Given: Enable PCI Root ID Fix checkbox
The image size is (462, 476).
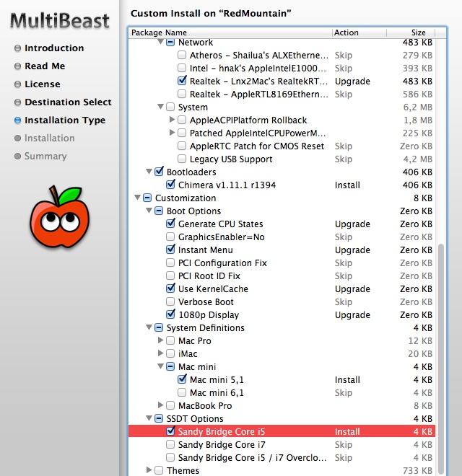Looking at the screenshot, I should click(170, 276).
